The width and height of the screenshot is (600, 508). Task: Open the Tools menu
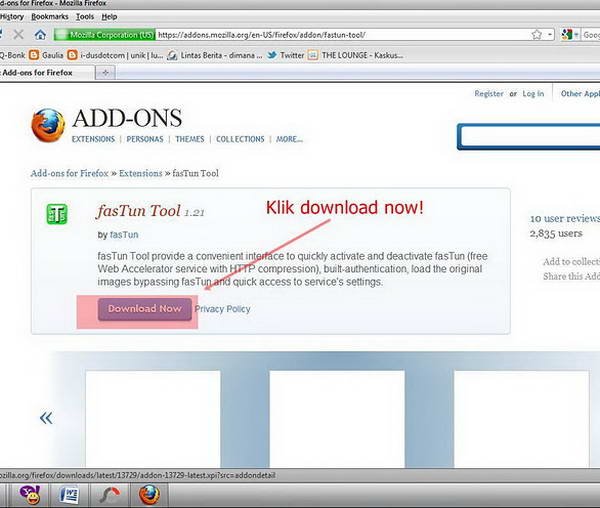tap(85, 16)
